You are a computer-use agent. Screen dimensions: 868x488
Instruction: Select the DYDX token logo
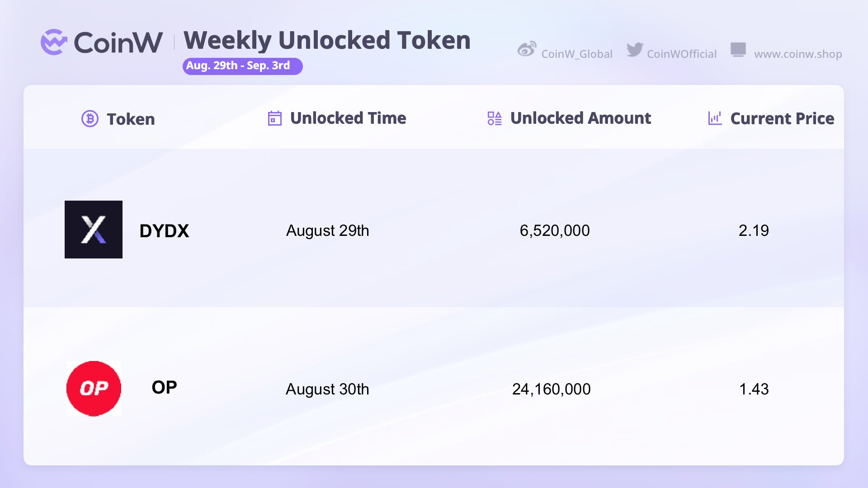pos(94,230)
